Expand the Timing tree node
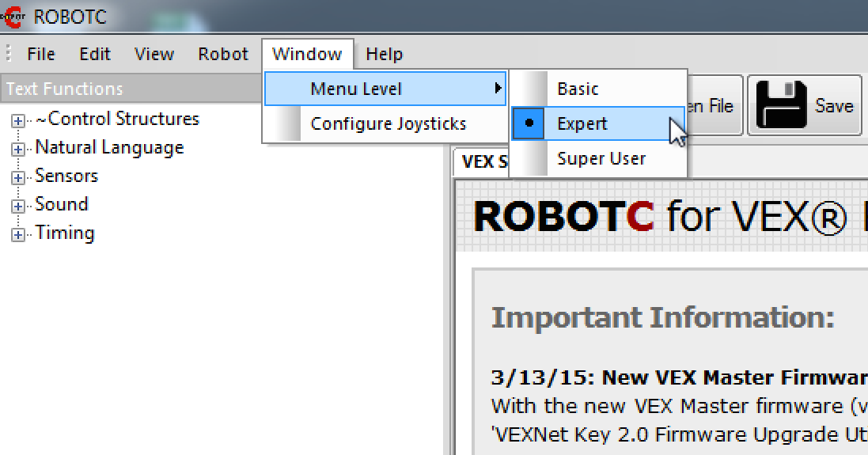The height and width of the screenshot is (455, 868). coord(17,235)
